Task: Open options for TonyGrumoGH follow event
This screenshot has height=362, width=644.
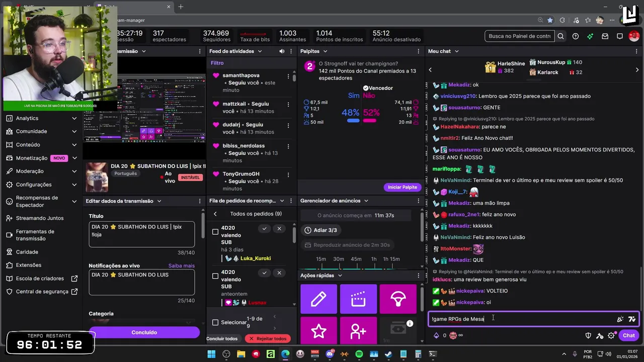Action: pos(288,175)
